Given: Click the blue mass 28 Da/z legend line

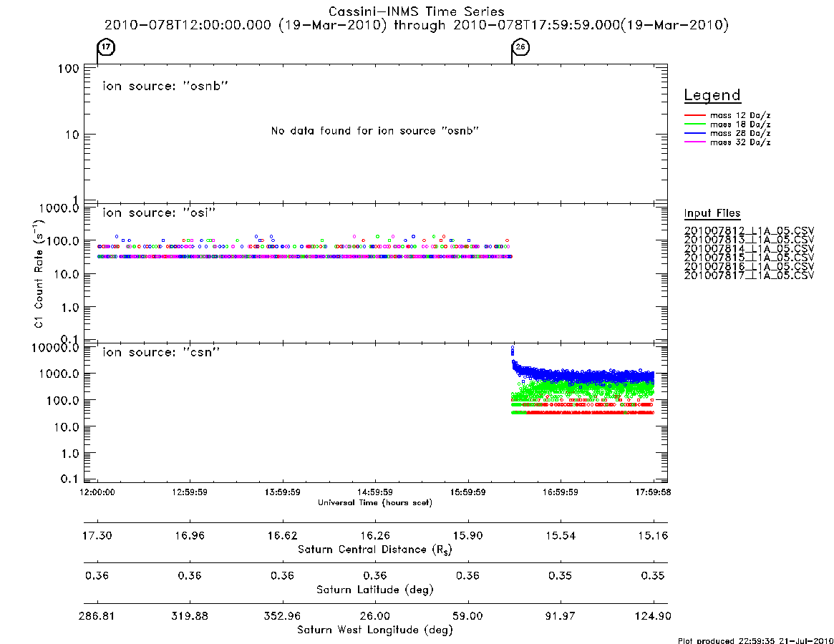Looking at the screenshot, I should (x=694, y=133).
